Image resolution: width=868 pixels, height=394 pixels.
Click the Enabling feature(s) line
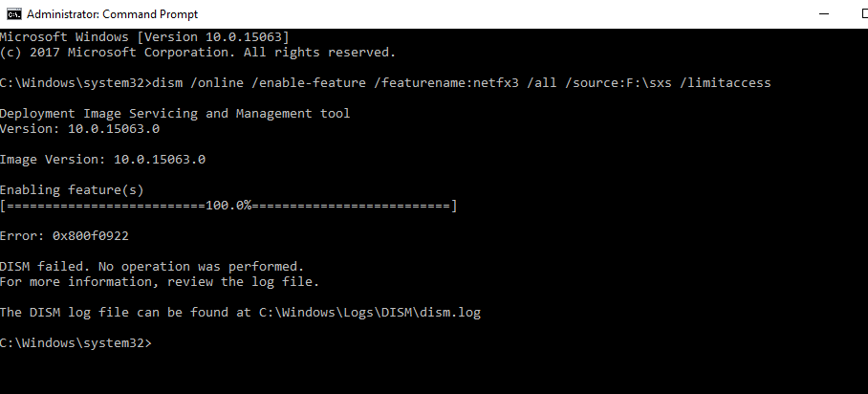tap(72, 190)
